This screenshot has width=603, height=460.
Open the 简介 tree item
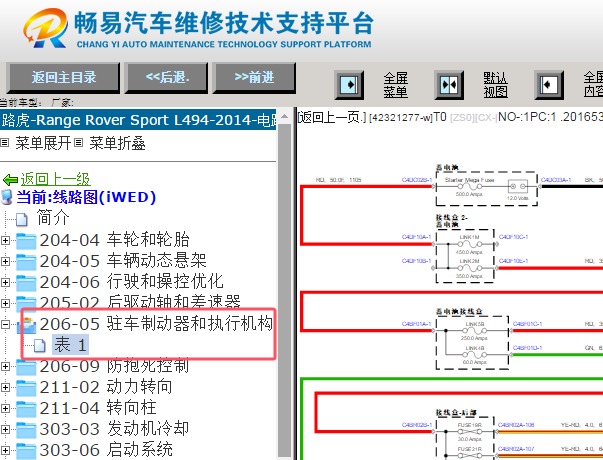53,218
